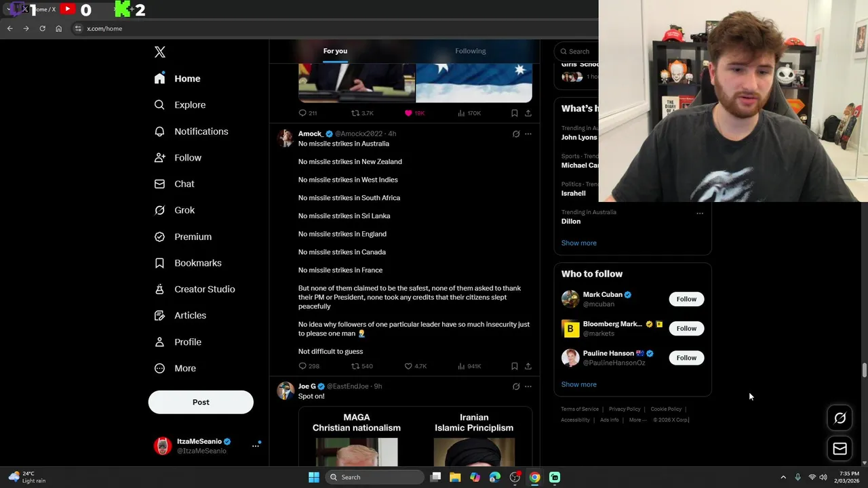Reply to Amock_ post with 298 comments
The width and height of the screenshot is (868, 488).
click(309, 366)
